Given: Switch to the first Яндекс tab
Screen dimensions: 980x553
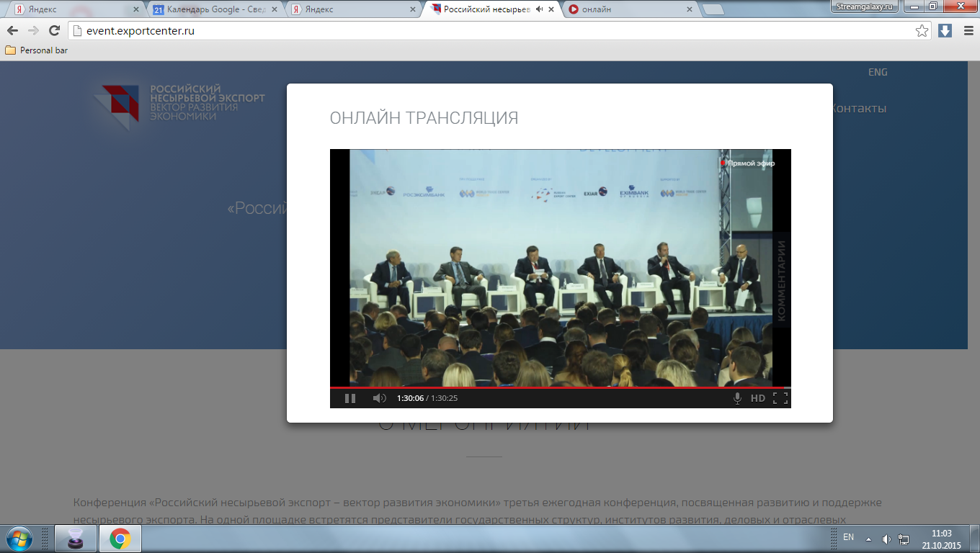Looking at the screenshot, I should coord(76,9).
